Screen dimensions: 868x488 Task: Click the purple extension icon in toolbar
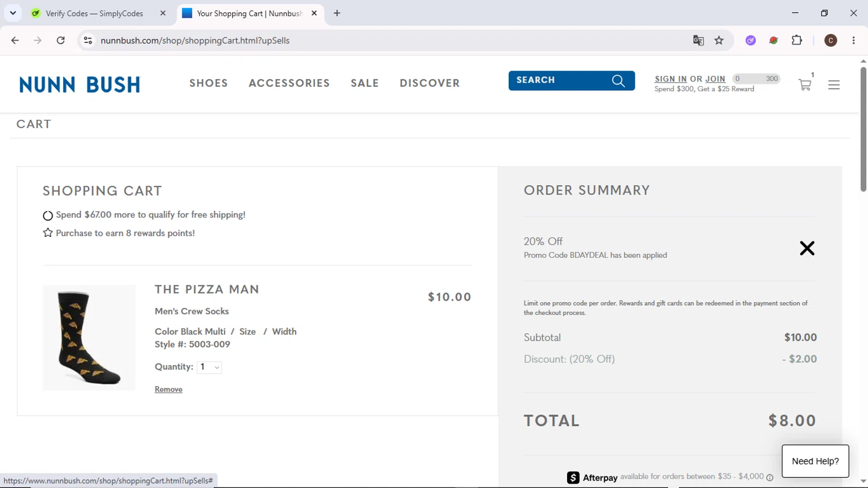pos(751,41)
